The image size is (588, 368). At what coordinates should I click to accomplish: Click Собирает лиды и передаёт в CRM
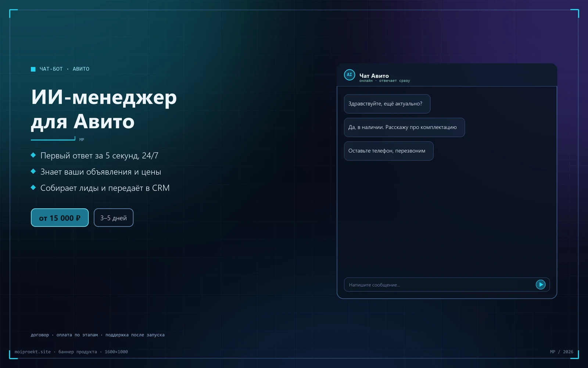[x=105, y=188]
